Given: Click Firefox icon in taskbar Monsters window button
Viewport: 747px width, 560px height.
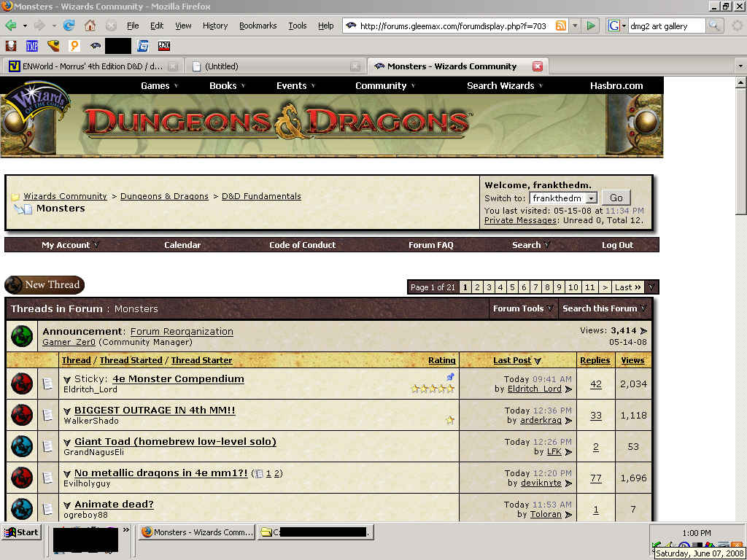Looking at the screenshot, I should [x=147, y=532].
